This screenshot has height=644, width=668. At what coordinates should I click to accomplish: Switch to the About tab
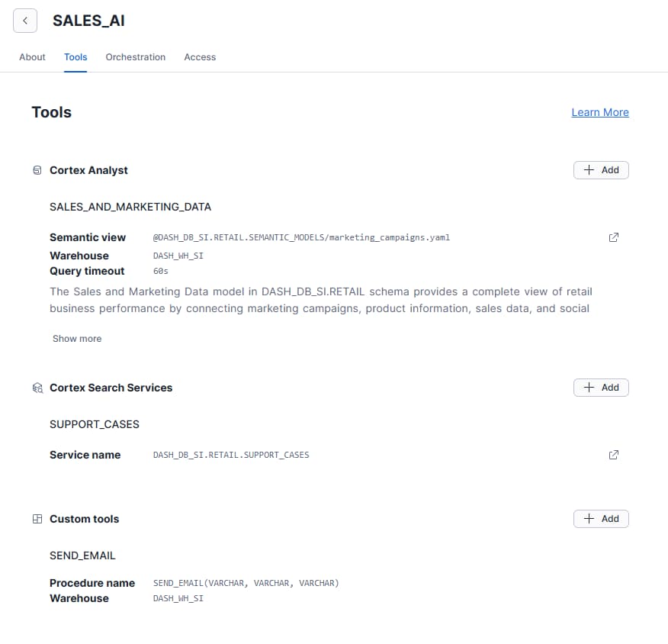(x=32, y=57)
